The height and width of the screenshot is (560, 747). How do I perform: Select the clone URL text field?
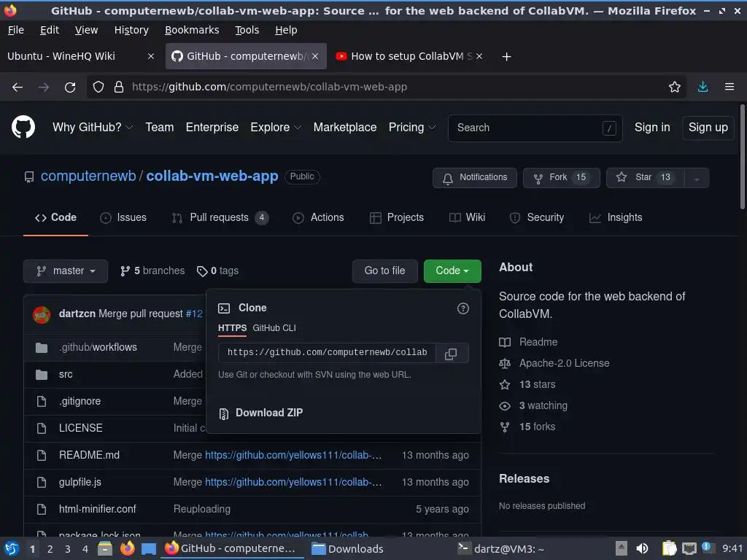[327, 353]
